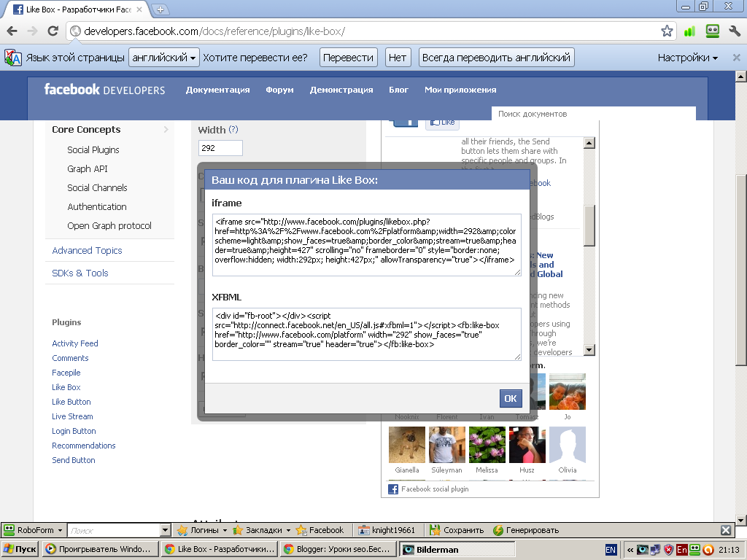
Task: Open Advanced Topics
Action: click(88, 251)
